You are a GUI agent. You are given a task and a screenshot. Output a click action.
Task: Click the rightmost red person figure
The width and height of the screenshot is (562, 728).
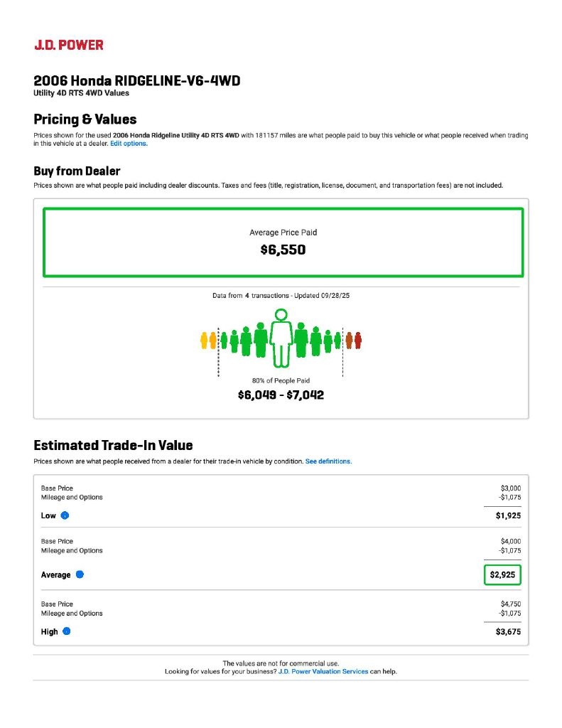(x=358, y=341)
